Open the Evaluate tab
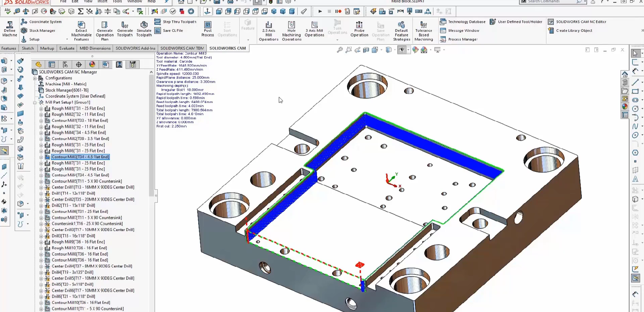This screenshot has width=644, height=312. point(67,48)
